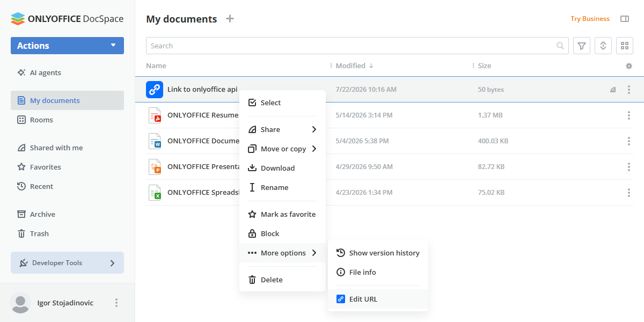Open table column settings gear
The height and width of the screenshot is (322, 644).
coord(629,66)
